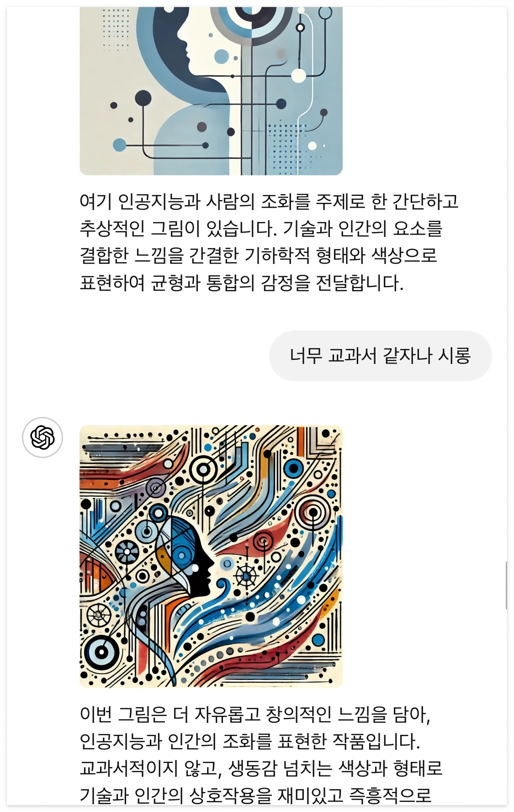Select the user message bubble '너무 교과서 같자나 시룽'
This screenshot has width=514, height=812.
click(x=380, y=356)
